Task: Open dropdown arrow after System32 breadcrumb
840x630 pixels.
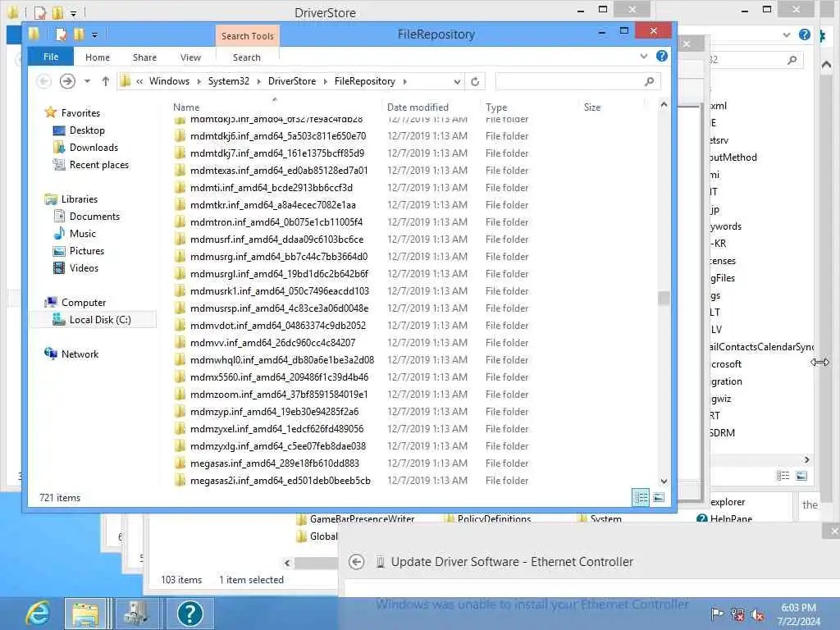Action: pos(258,81)
